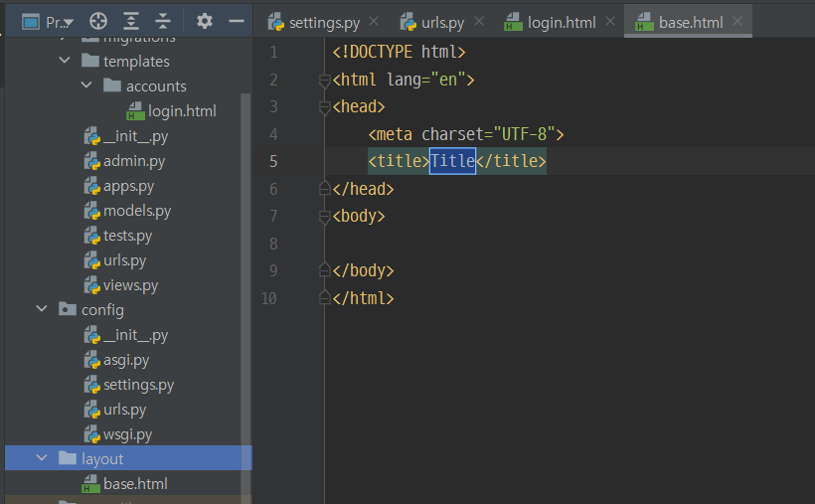
Task: Fold the html tag at line 2
Action: (x=324, y=81)
